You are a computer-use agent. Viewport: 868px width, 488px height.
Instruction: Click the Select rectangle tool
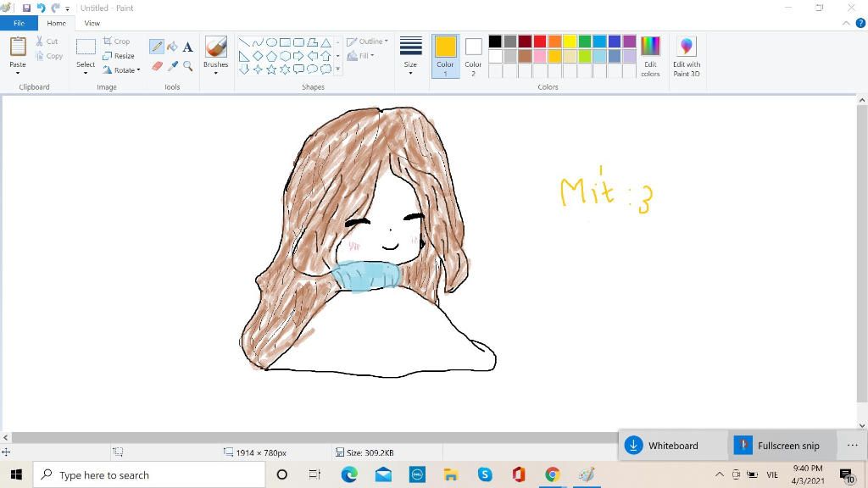[86, 47]
